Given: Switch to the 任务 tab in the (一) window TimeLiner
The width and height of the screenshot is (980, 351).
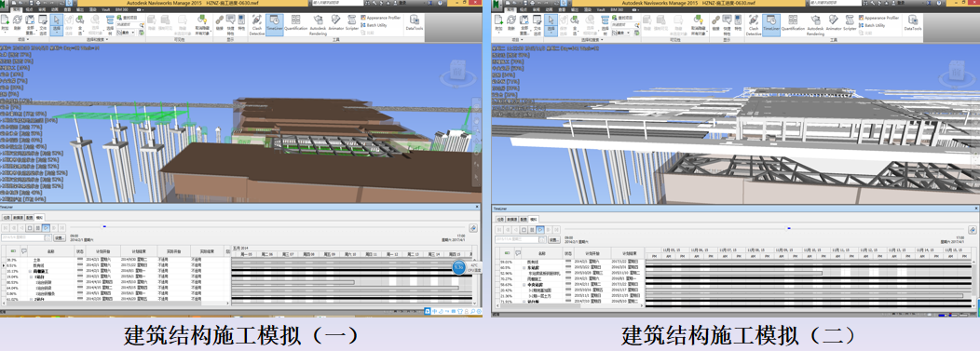Looking at the screenshot, I should (7, 218).
